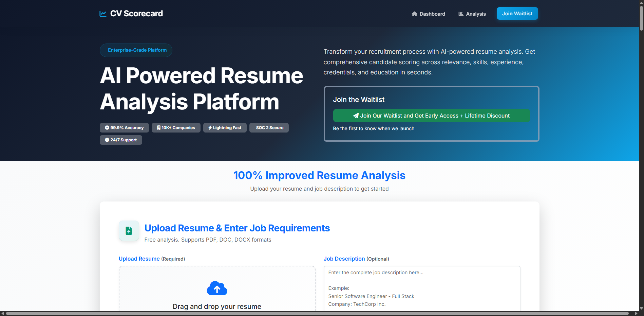Click the bar-chart icon beside Analysis
The image size is (644, 316).
(x=461, y=14)
